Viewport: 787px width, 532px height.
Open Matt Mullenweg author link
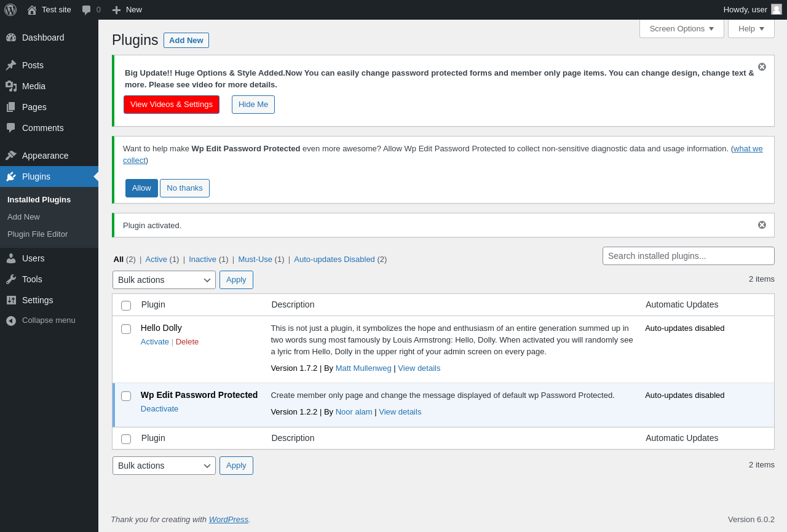point(363,368)
